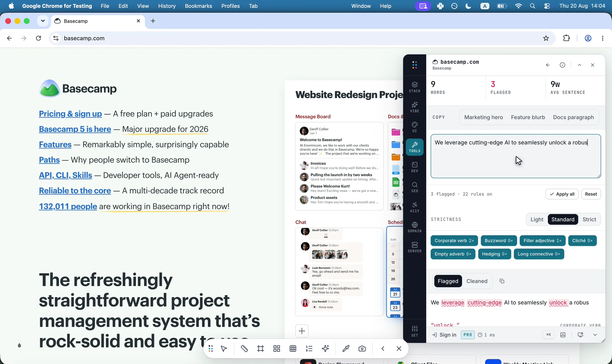612x364 pixels.
Task: Click the back arrow in the extension header
Action: pyautogui.click(x=548, y=65)
